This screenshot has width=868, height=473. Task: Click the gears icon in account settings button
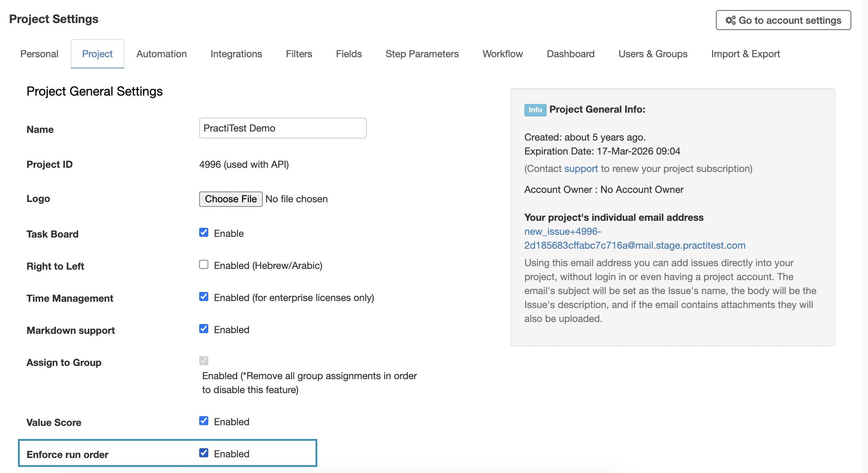(x=731, y=20)
